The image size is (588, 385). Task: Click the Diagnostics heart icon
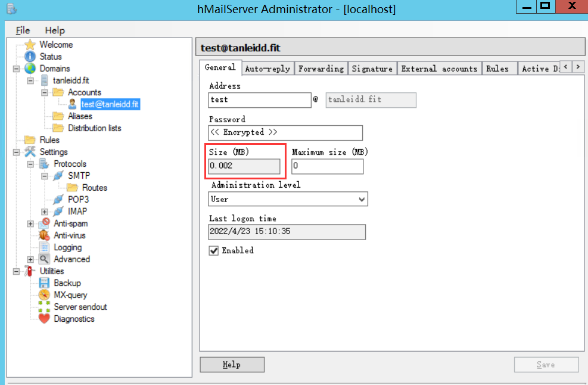point(44,319)
